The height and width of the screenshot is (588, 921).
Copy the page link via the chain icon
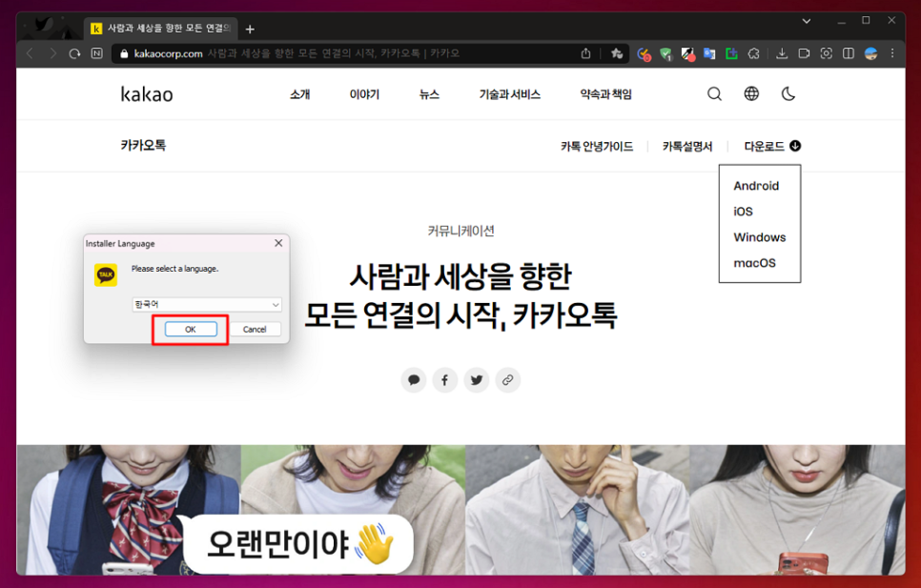[x=507, y=380]
